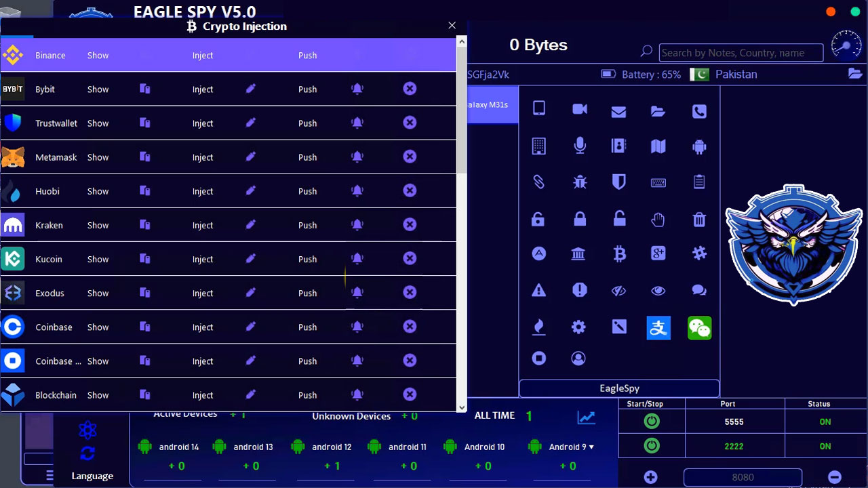
Task: Click the chat bubbles icon
Action: coord(699,290)
